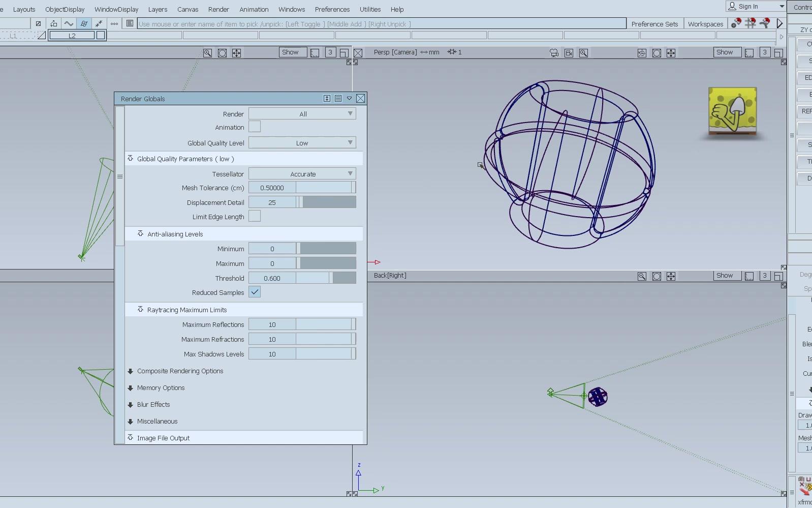The width and height of the screenshot is (812, 508).
Task: Click the Preference Sets button
Action: coord(654,24)
